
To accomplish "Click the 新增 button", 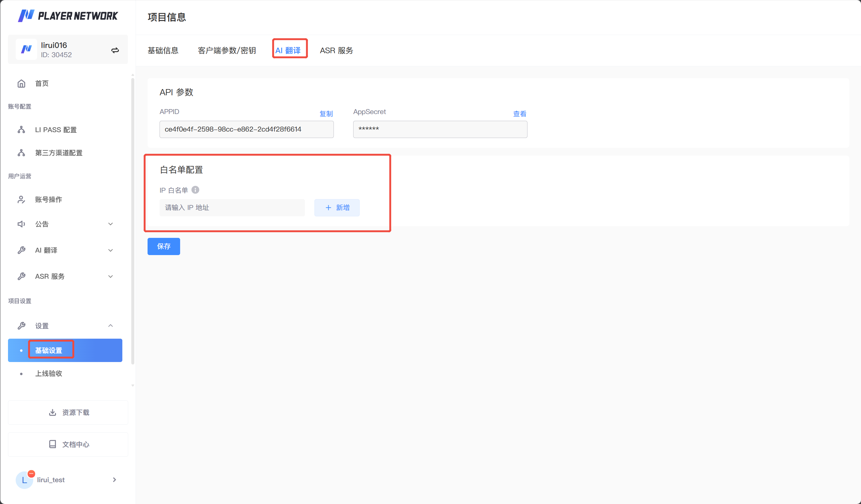I will click(x=337, y=208).
